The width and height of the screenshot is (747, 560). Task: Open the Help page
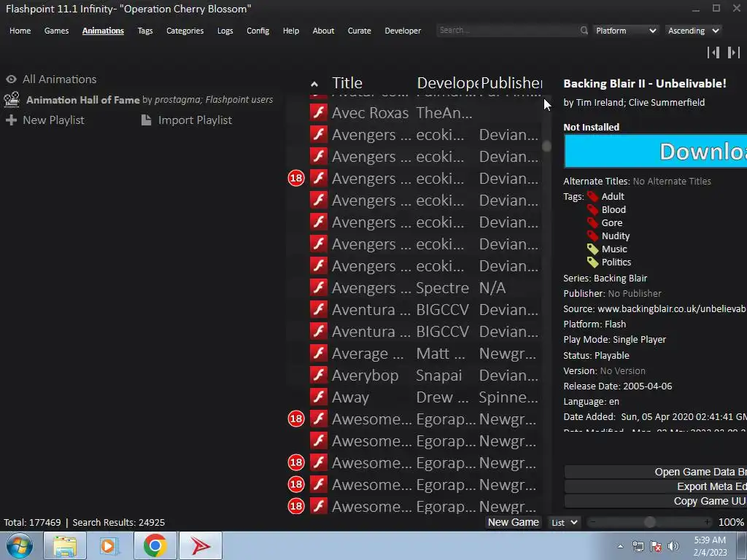[x=290, y=31]
